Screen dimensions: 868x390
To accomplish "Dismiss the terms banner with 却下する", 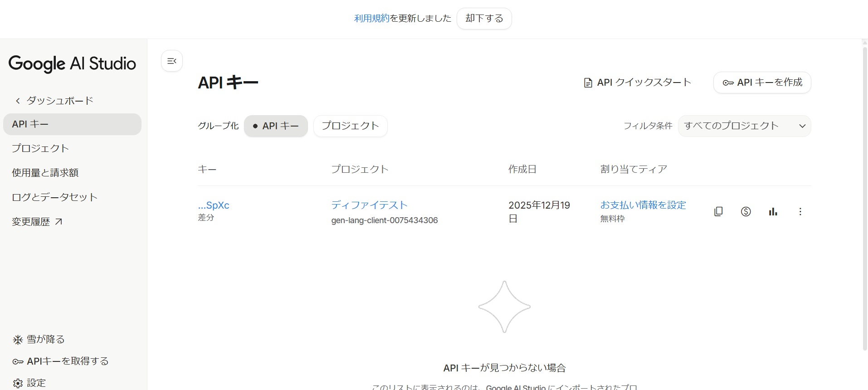I will [484, 19].
